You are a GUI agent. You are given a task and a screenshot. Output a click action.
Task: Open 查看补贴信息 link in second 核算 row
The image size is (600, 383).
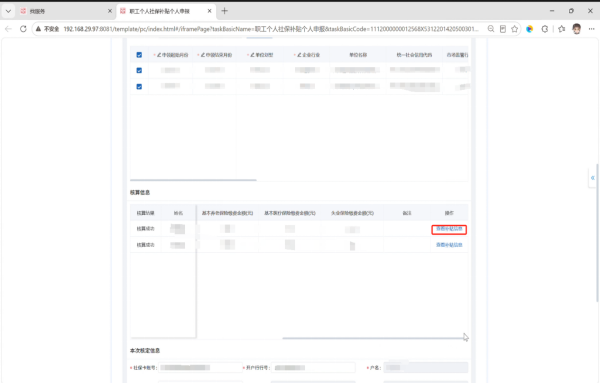point(449,245)
